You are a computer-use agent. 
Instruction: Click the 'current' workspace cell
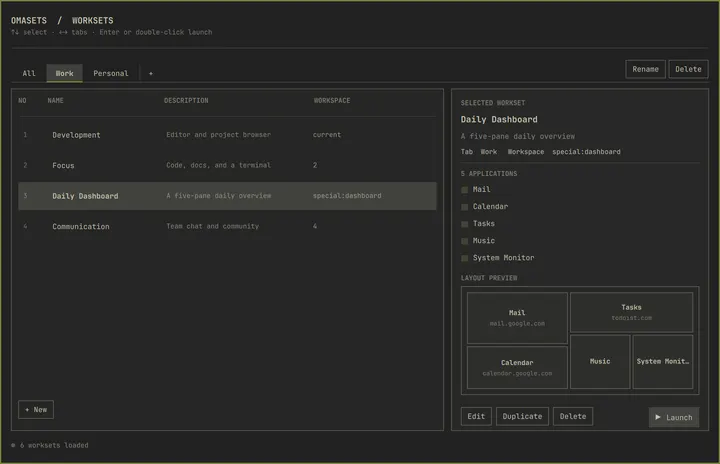click(x=327, y=135)
